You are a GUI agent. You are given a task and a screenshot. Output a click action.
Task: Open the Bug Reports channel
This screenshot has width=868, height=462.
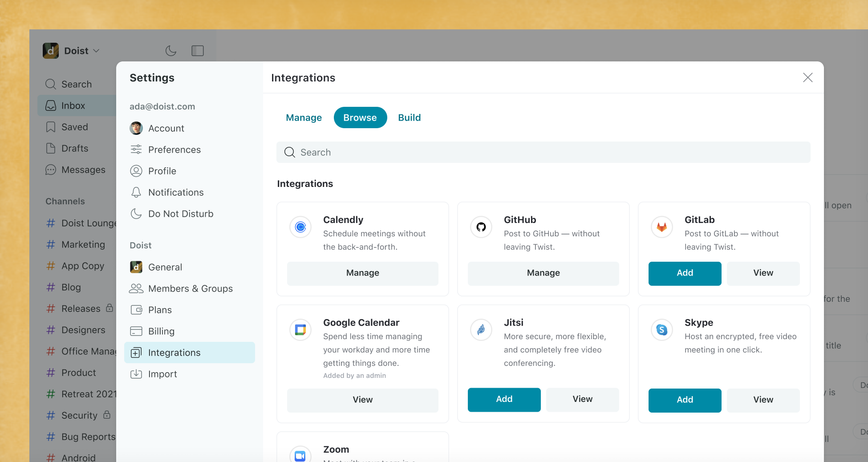pyautogui.click(x=81, y=437)
